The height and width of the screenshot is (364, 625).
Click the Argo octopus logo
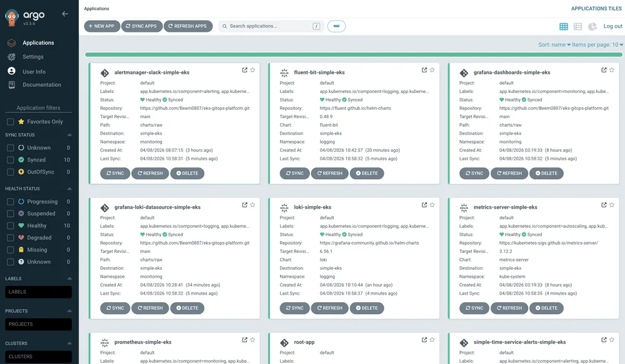12,17
